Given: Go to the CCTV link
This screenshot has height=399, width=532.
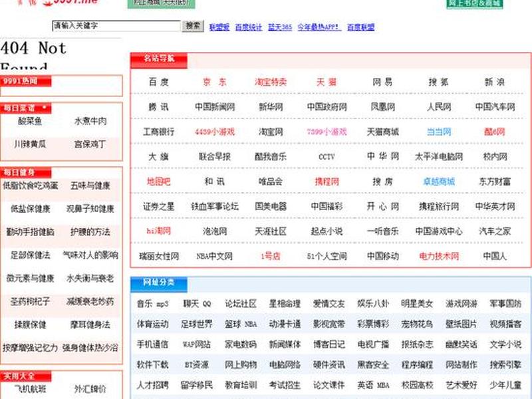Looking at the screenshot, I should click(327, 157).
